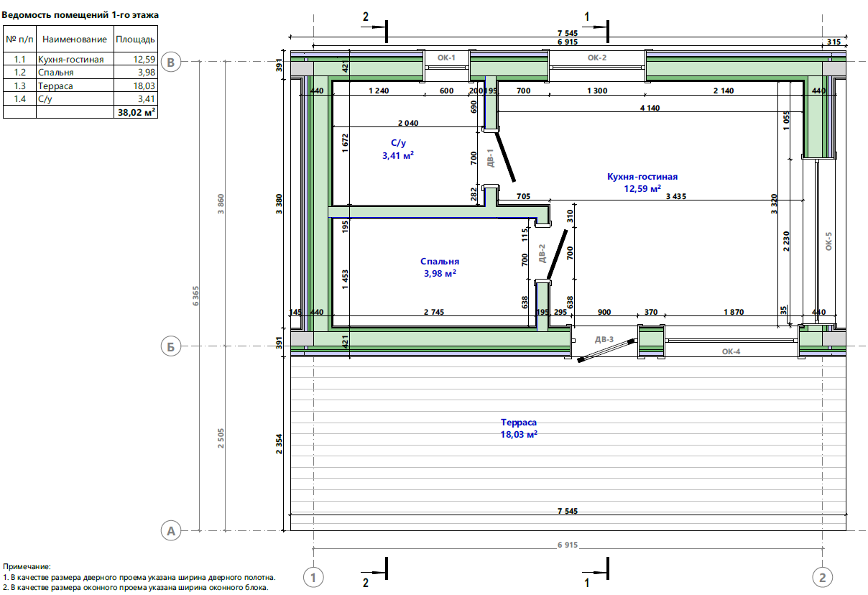Screen dimensions: 868x595
Task: Click the Наименование column header
Action: point(74,40)
